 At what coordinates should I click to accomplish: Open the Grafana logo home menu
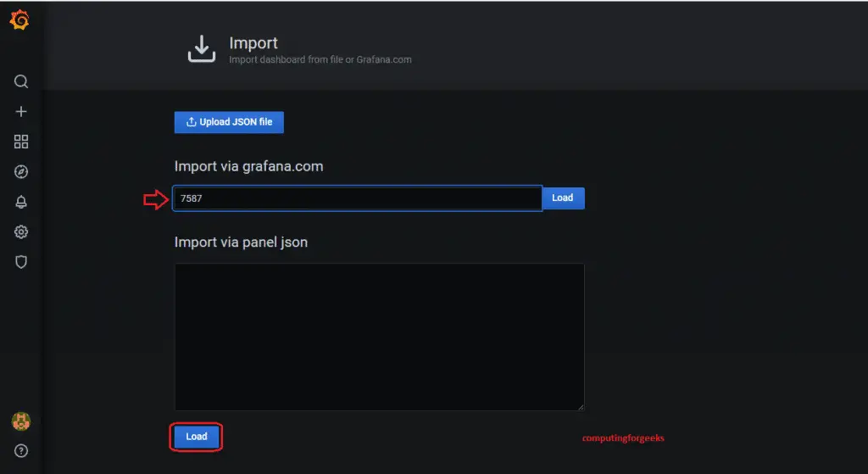pos(19,20)
